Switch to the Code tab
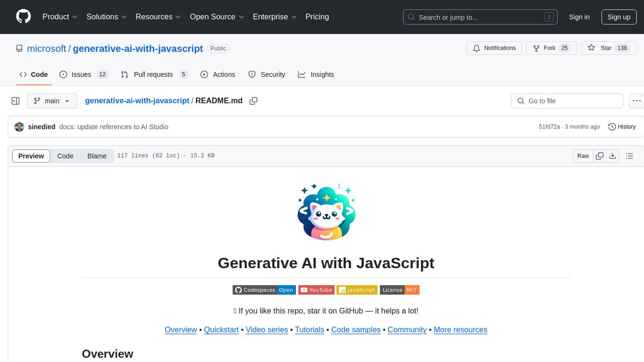 [34, 74]
